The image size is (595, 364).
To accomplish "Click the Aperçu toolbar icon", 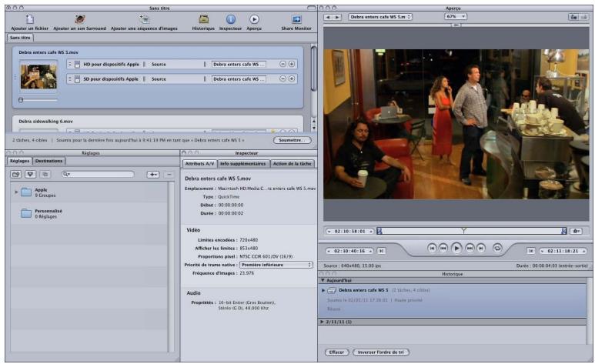I will pos(254,18).
